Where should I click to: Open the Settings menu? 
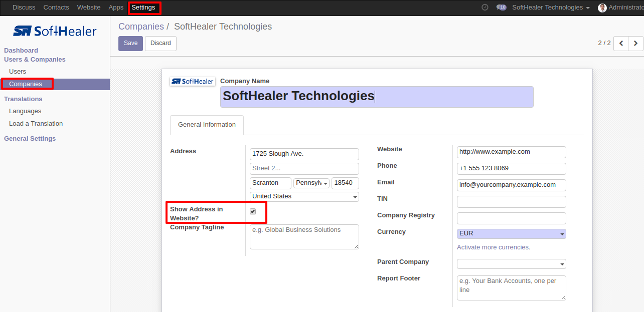pyautogui.click(x=143, y=8)
